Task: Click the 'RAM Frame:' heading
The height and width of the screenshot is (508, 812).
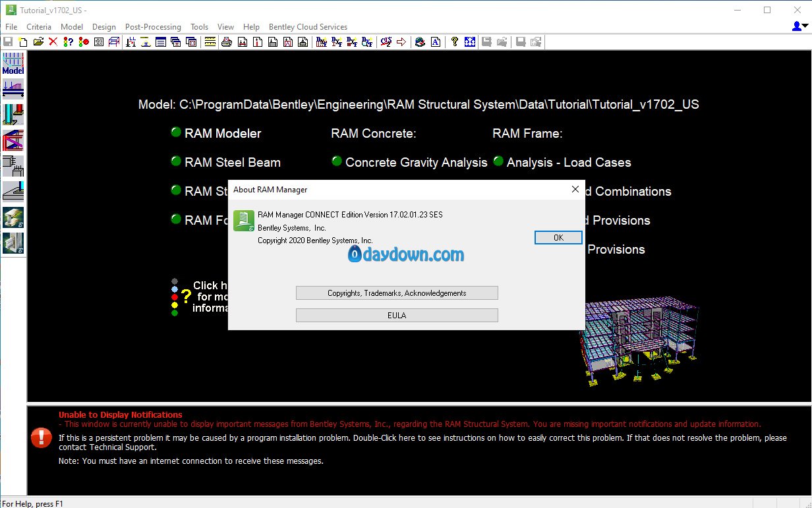Action: point(527,133)
